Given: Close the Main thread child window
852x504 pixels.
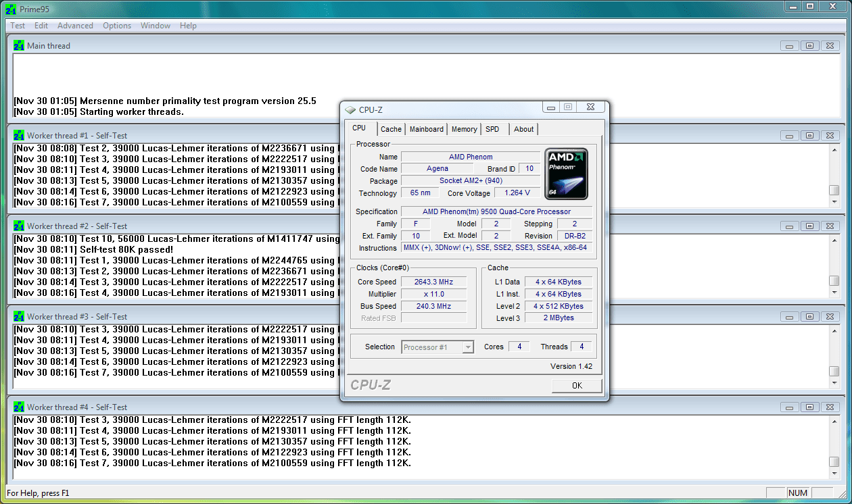Looking at the screenshot, I should (x=830, y=46).
